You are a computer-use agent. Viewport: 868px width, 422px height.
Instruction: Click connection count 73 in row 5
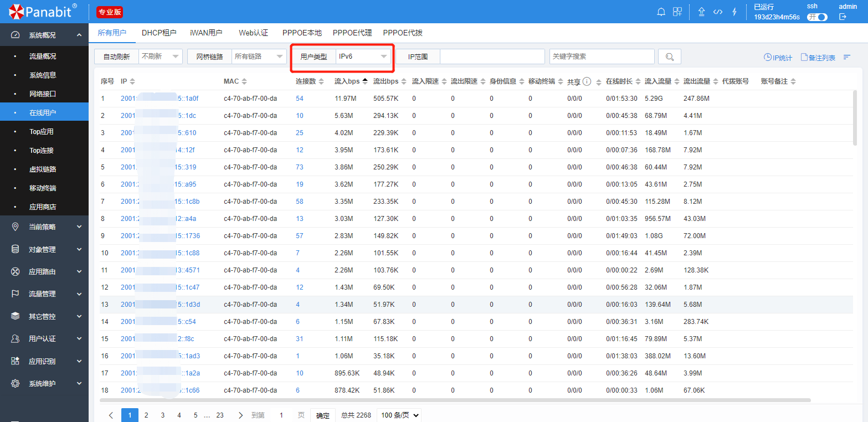point(300,167)
